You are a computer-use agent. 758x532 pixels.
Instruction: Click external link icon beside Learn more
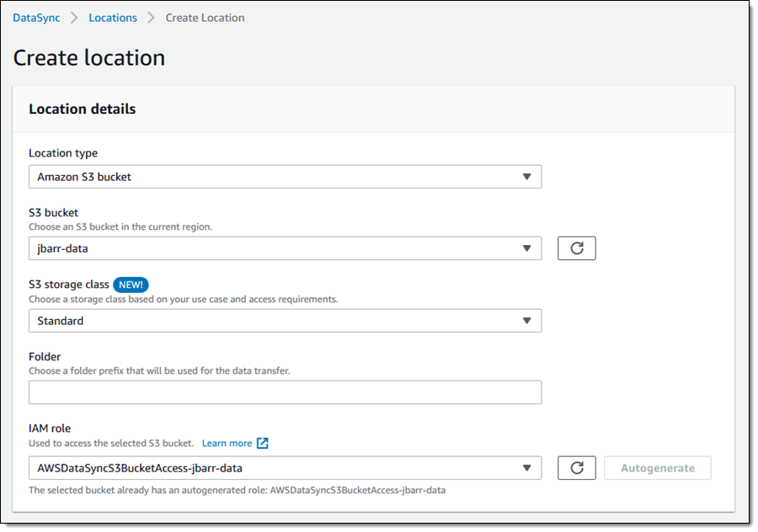click(x=263, y=443)
